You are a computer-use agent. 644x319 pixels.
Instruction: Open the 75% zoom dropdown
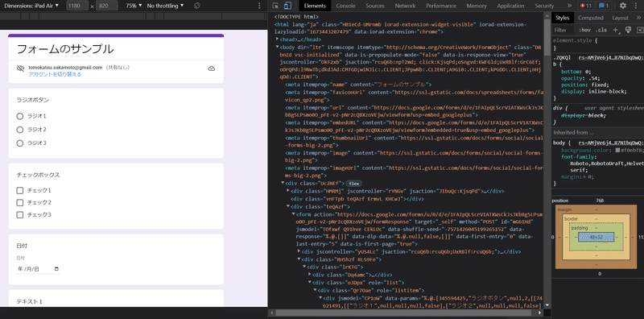point(134,6)
